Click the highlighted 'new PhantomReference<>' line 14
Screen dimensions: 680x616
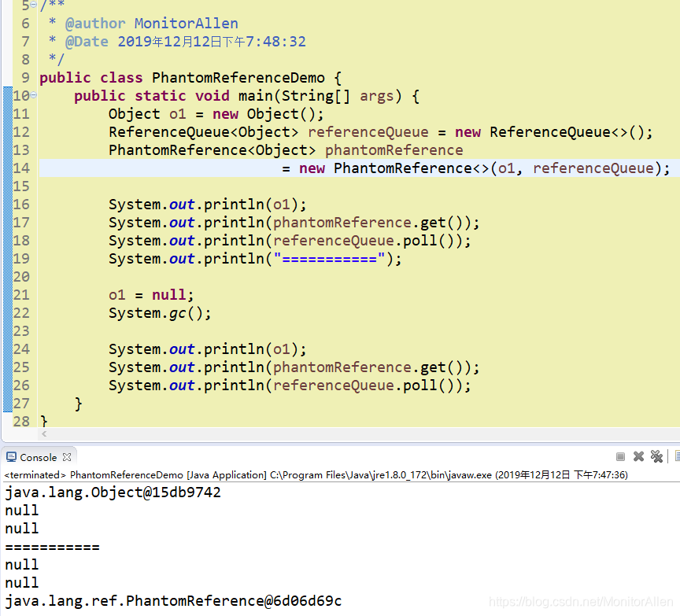(x=475, y=168)
